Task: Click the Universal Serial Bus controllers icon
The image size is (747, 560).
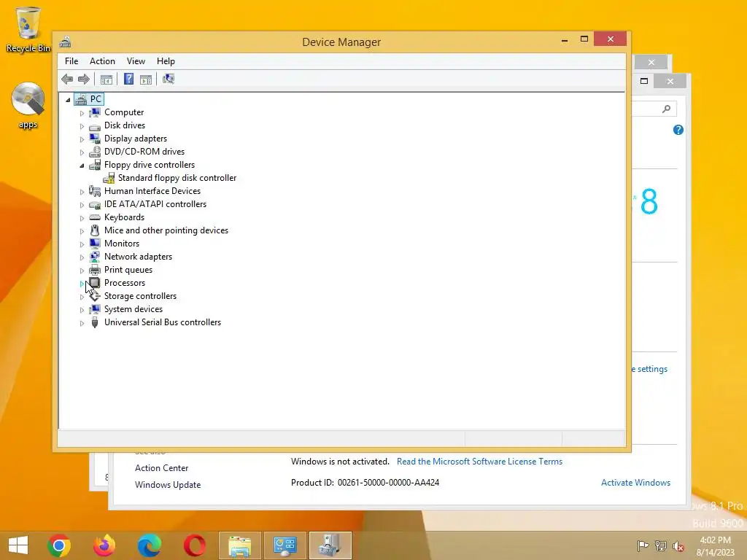Action: coord(95,322)
